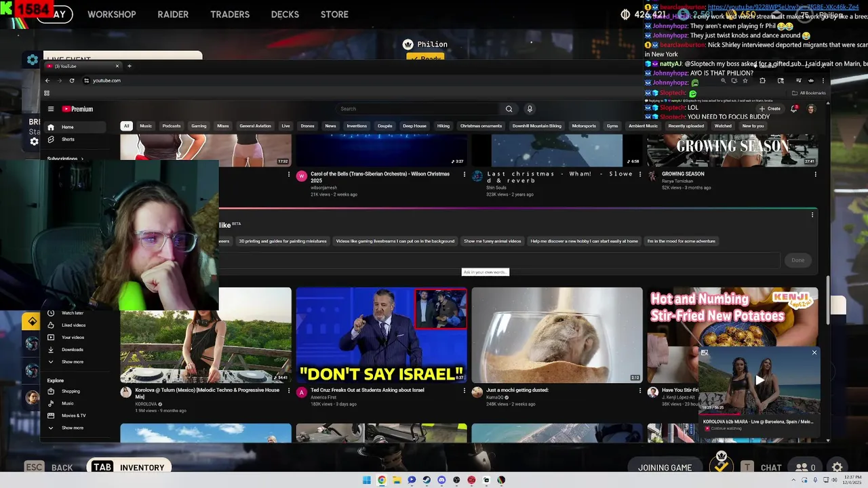Screen dimensions: 868x488
Task: Play the Korolova miniplayer video
Action: tap(759, 380)
